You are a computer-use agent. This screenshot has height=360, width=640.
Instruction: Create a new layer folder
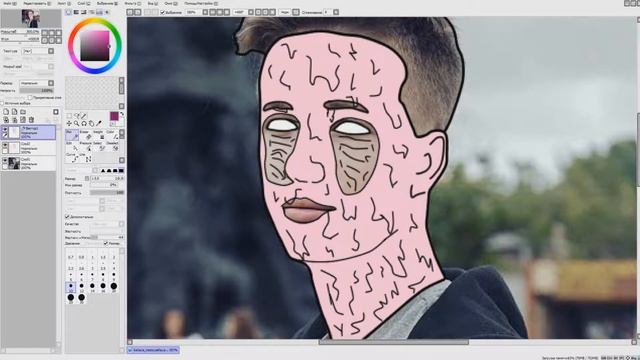point(23,112)
